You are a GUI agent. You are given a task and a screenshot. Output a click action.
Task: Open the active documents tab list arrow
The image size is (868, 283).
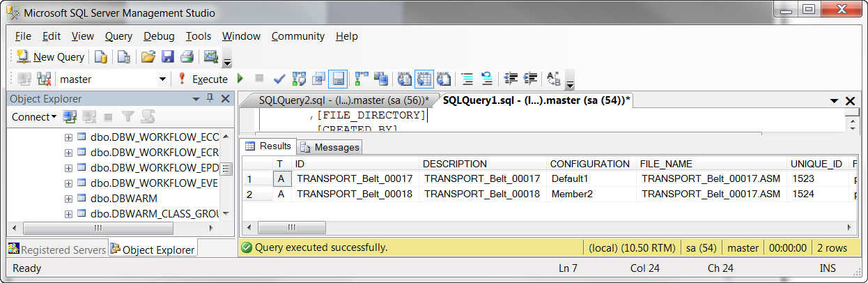point(834,101)
